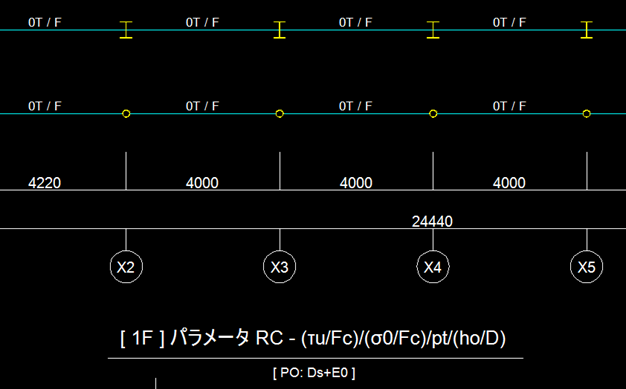This screenshot has width=626, height=389.
Task: Click the [ PO: Ds+E0 ] subtitle label
Action: [x=314, y=373]
